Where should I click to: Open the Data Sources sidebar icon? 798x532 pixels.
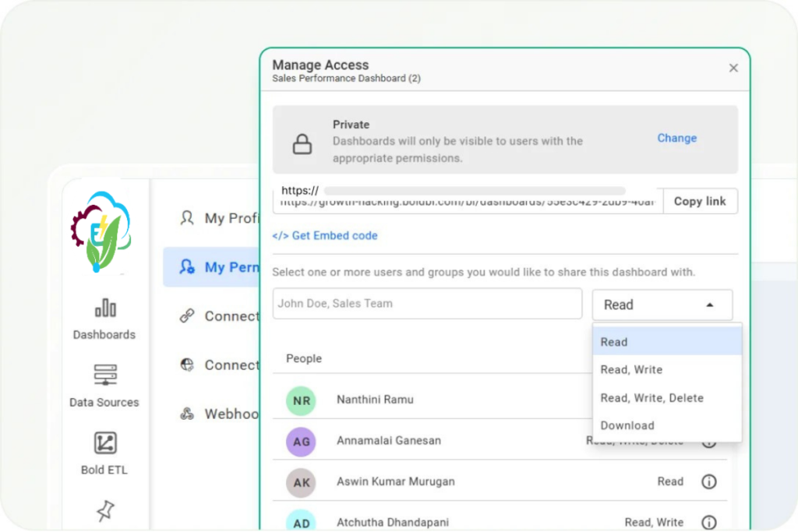pos(104,375)
